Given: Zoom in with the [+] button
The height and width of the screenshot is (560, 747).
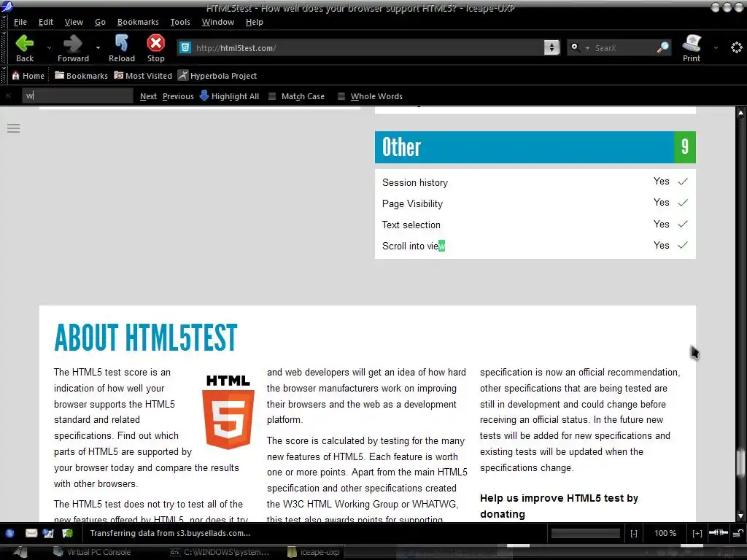Looking at the screenshot, I should [697, 533].
